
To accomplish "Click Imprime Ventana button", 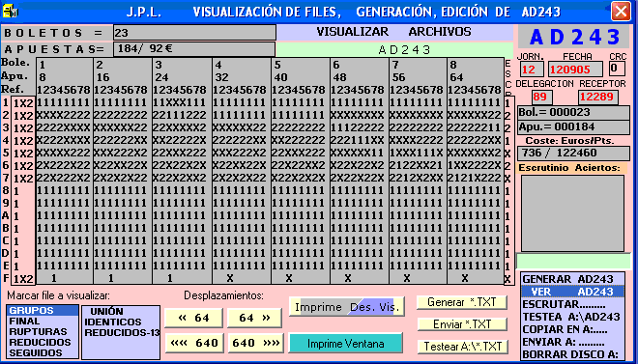I will [345, 344].
